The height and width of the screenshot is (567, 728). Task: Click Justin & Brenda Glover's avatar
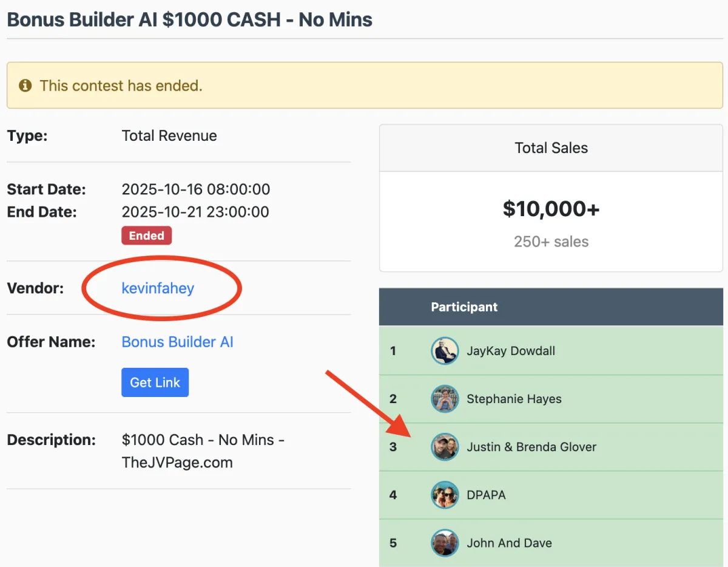445,447
